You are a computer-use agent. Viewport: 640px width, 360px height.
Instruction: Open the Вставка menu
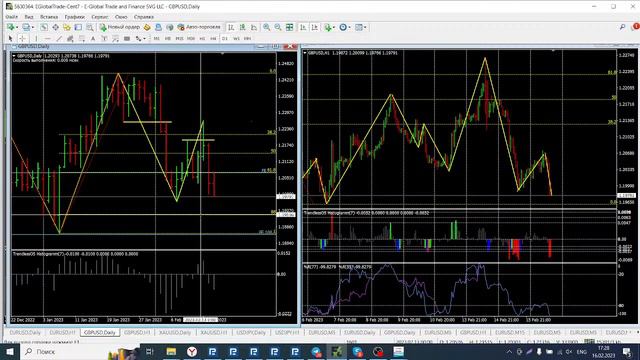[x=49, y=17]
